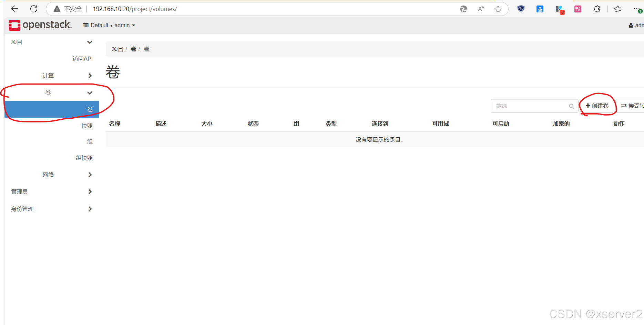Collapse the 卷 sidebar group
The width and height of the screenshot is (644, 325).
[x=52, y=93]
